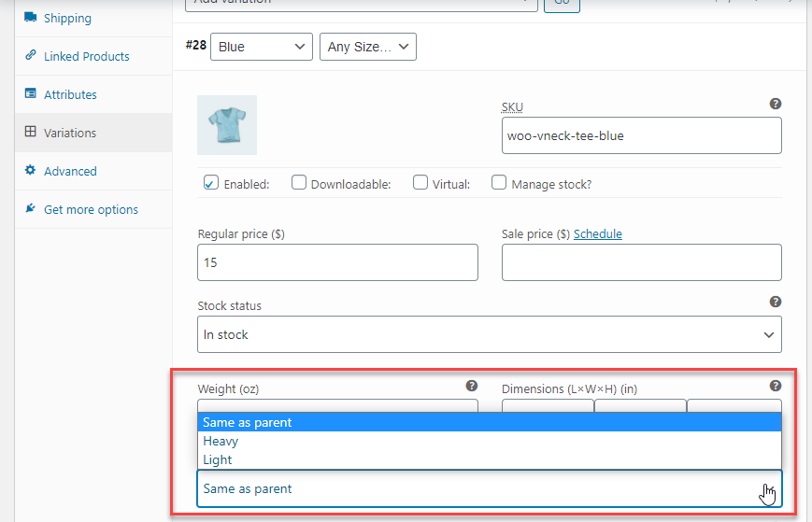Click the SKU help question mark icon

776,104
